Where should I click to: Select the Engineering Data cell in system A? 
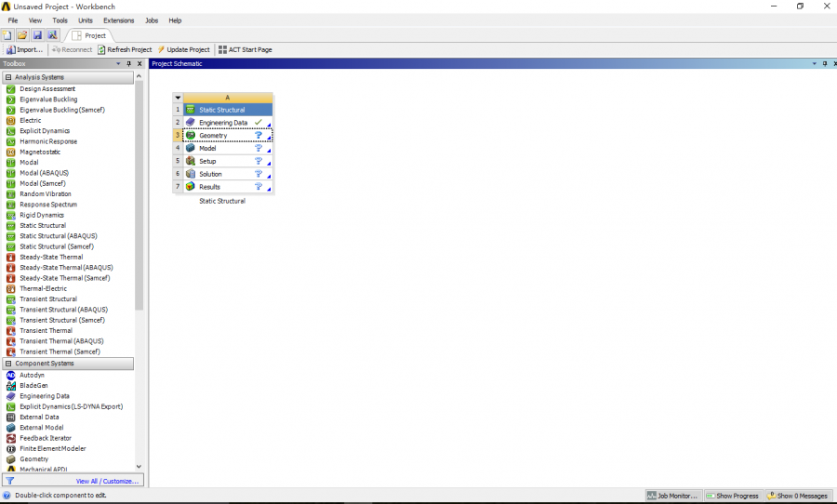228,123
